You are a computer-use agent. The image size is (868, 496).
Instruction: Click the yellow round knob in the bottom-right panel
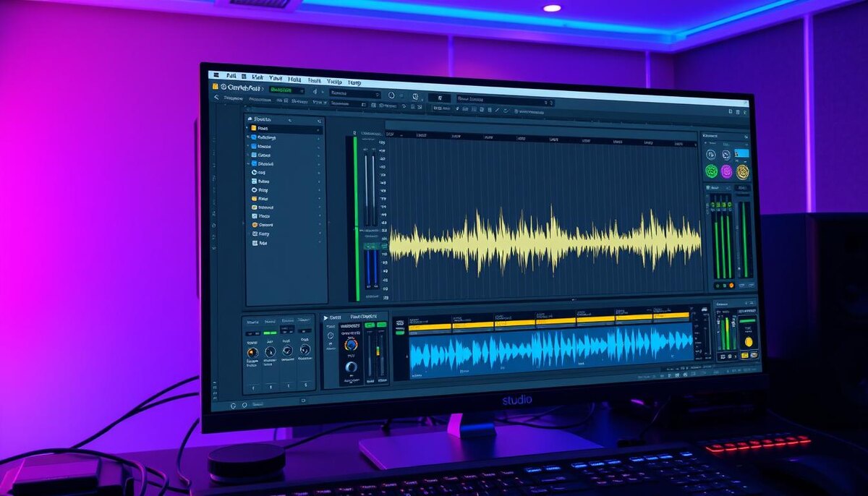[748, 341]
